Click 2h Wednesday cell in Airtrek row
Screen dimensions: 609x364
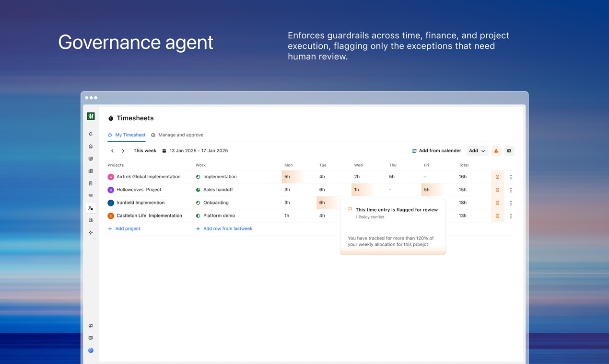pyautogui.click(x=357, y=177)
